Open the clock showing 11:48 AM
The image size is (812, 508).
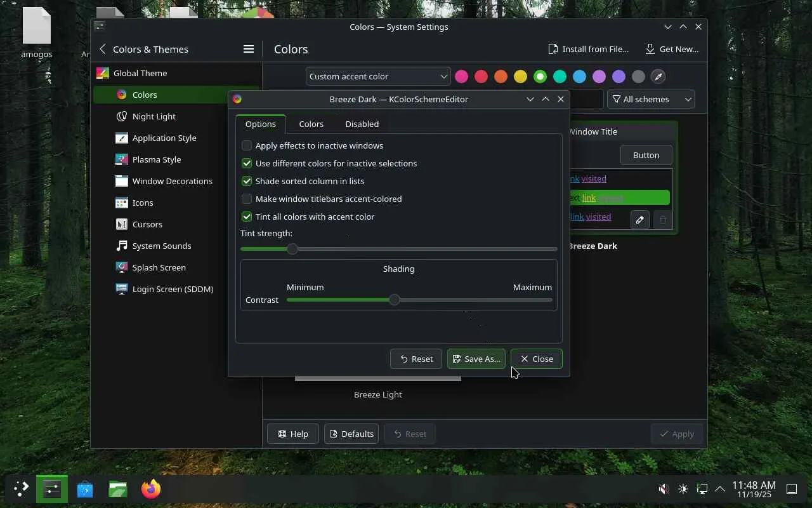point(754,489)
